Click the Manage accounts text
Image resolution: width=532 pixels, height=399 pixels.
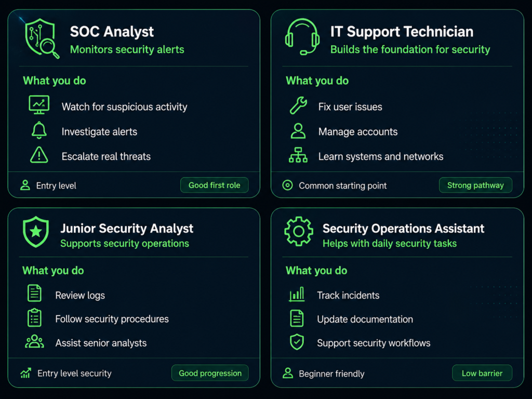(x=358, y=131)
